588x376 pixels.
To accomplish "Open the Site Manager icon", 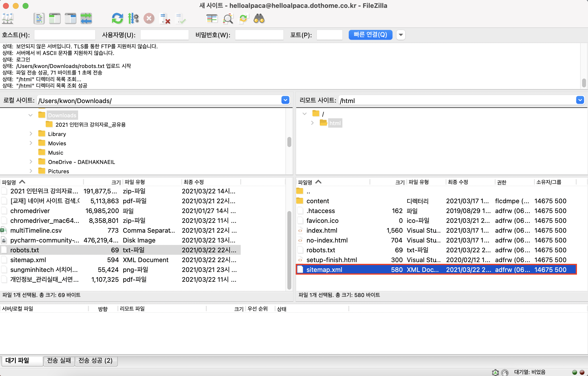I will point(8,19).
